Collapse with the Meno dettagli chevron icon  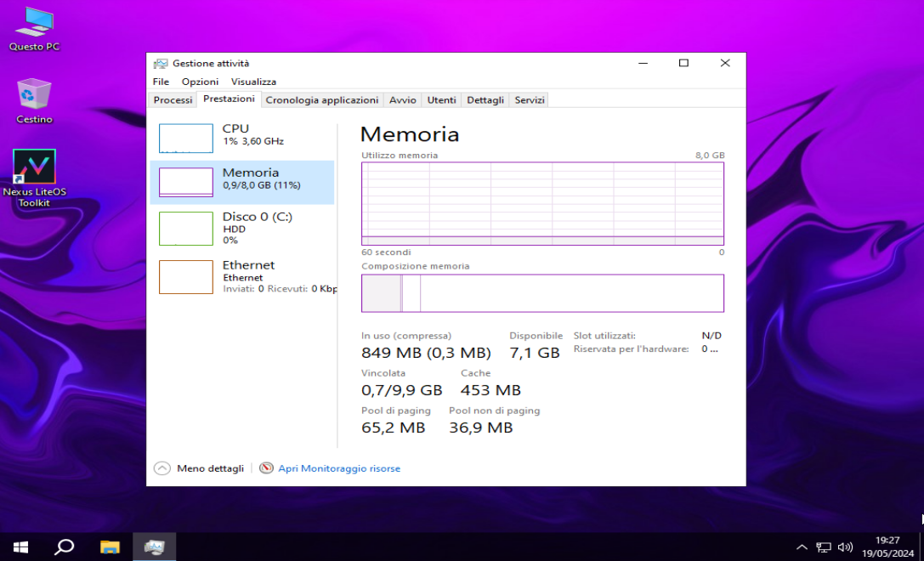point(162,468)
